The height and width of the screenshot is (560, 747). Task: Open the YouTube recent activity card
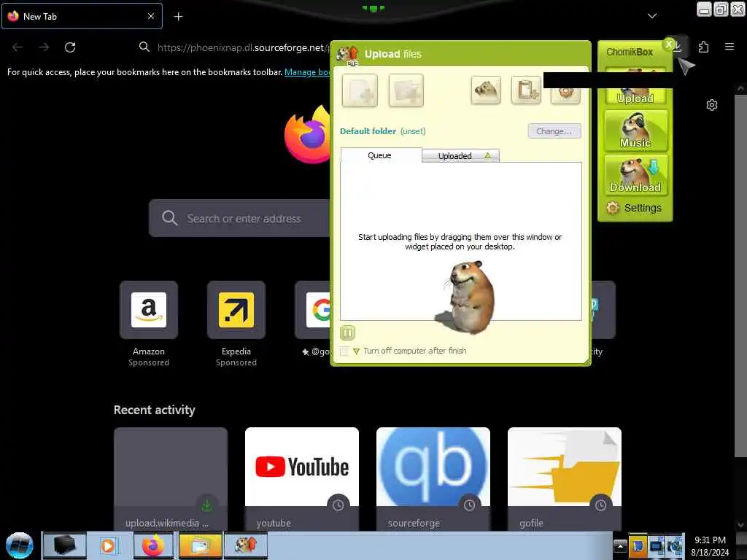coord(302,479)
